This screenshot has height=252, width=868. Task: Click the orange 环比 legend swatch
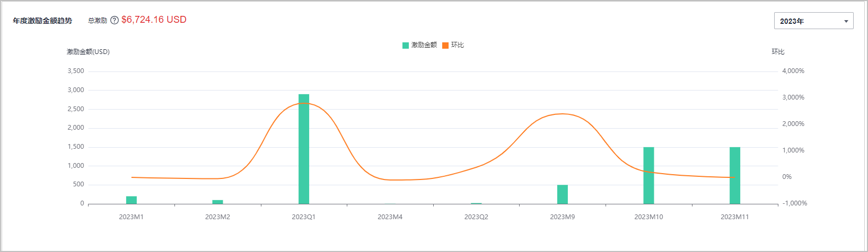445,46
